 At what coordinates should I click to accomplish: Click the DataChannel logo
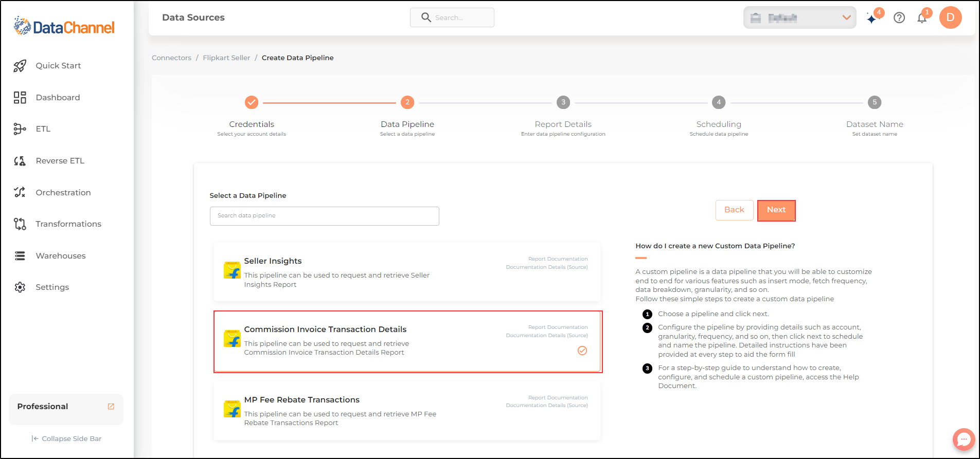(64, 26)
